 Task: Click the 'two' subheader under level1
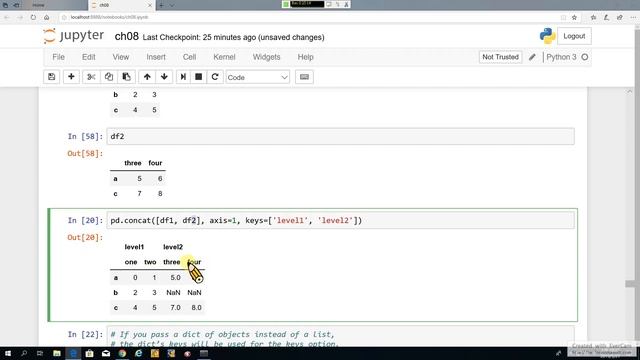click(150, 262)
